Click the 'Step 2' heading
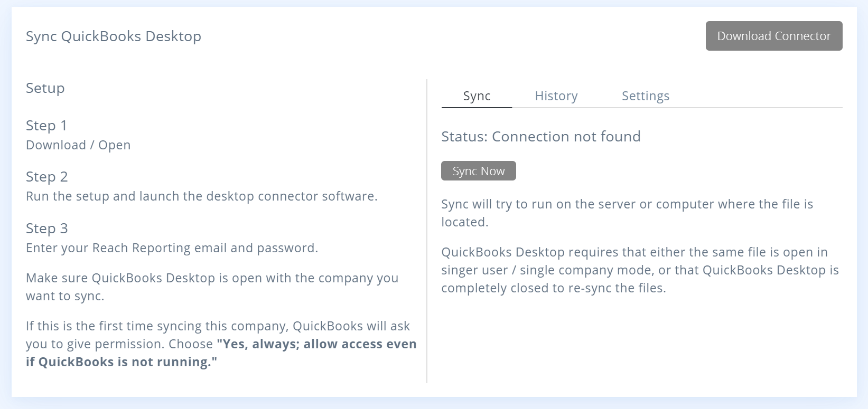Viewport: 868px width, 409px height. (x=47, y=177)
